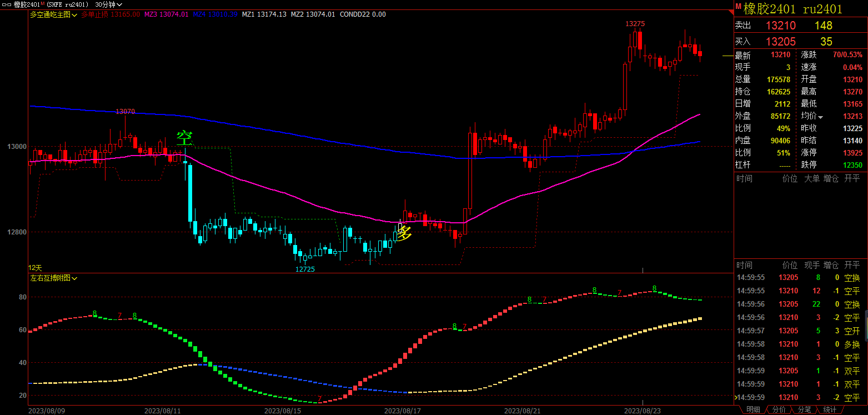Click the link icon beside 橡胶2401 title

coord(7,4)
